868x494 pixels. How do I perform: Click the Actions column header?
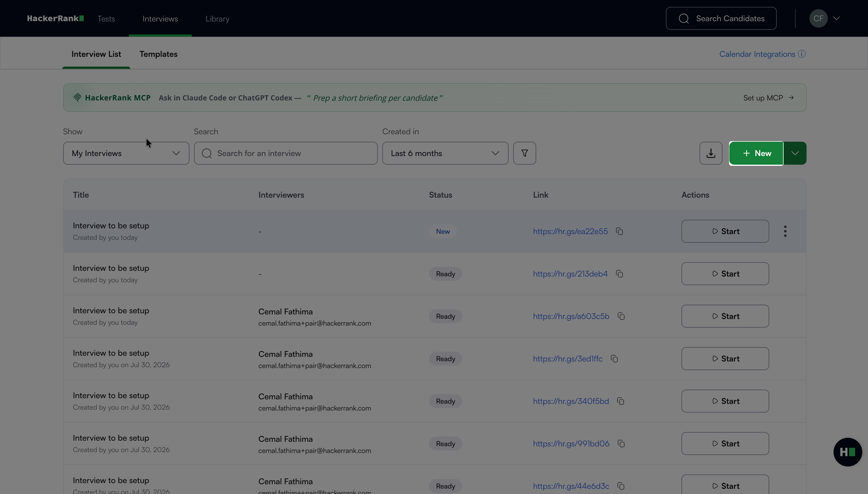click(x=695, y=195)
